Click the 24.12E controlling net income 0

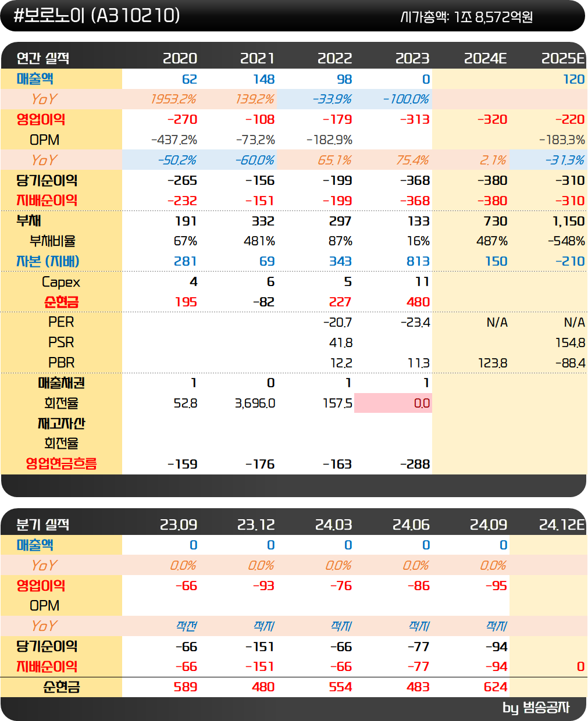(580, 666)
